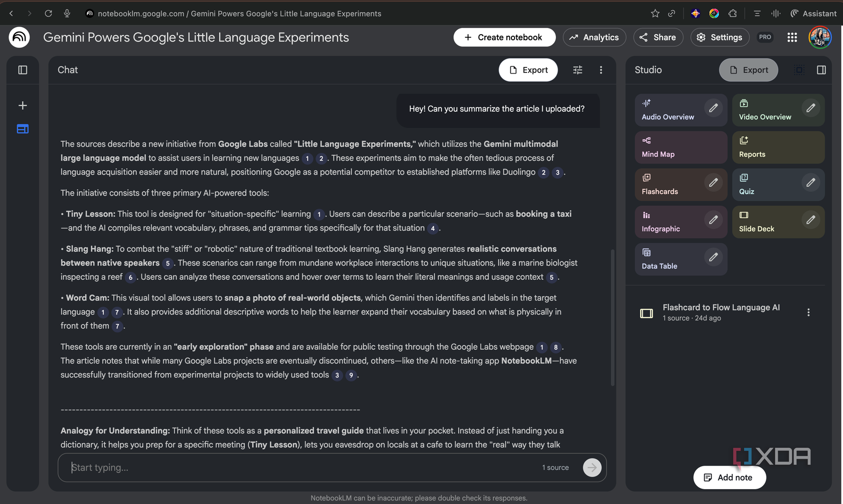This screenshot has width=843, height=504.
Task: Go back with browser back arrow
Action: coord(11,14)
